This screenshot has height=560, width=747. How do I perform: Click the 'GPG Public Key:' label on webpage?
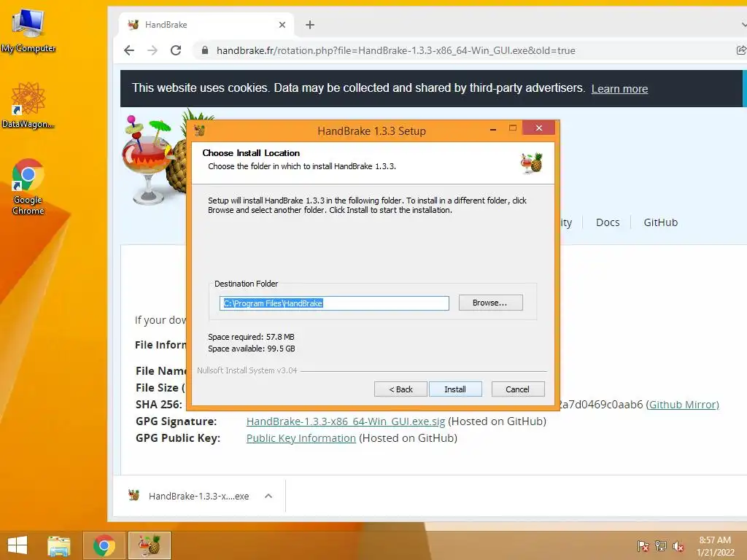point(178,438)
